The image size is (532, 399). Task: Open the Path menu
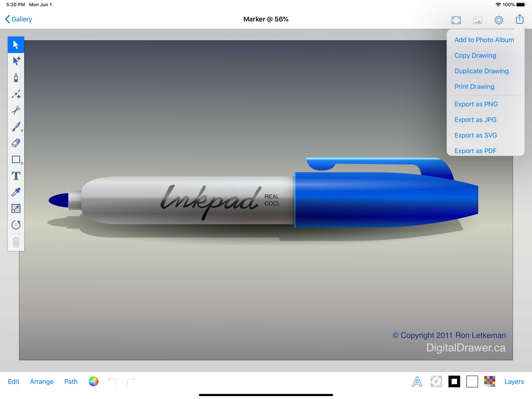pyautogui.click(x=71, y=382)
